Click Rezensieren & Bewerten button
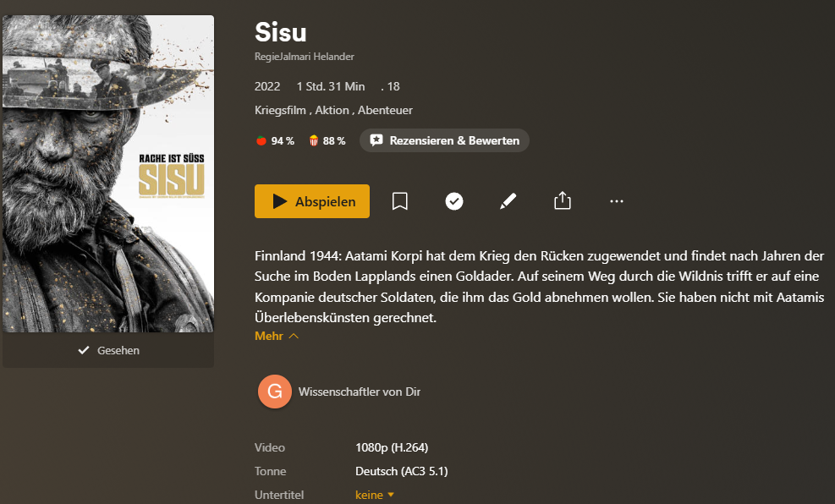This screenshot has height=504, width=835. click(x=445, y=140)
